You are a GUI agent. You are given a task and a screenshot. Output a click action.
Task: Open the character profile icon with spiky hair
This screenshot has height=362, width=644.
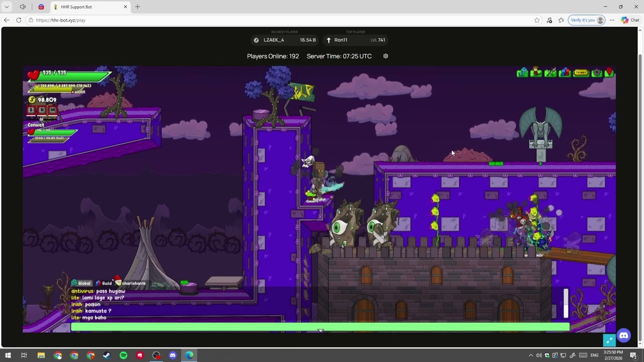coord(536,72)
